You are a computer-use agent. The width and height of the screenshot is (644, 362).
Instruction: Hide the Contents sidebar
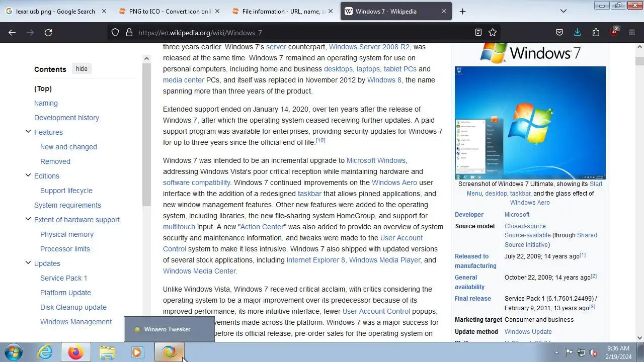[82, 69]
